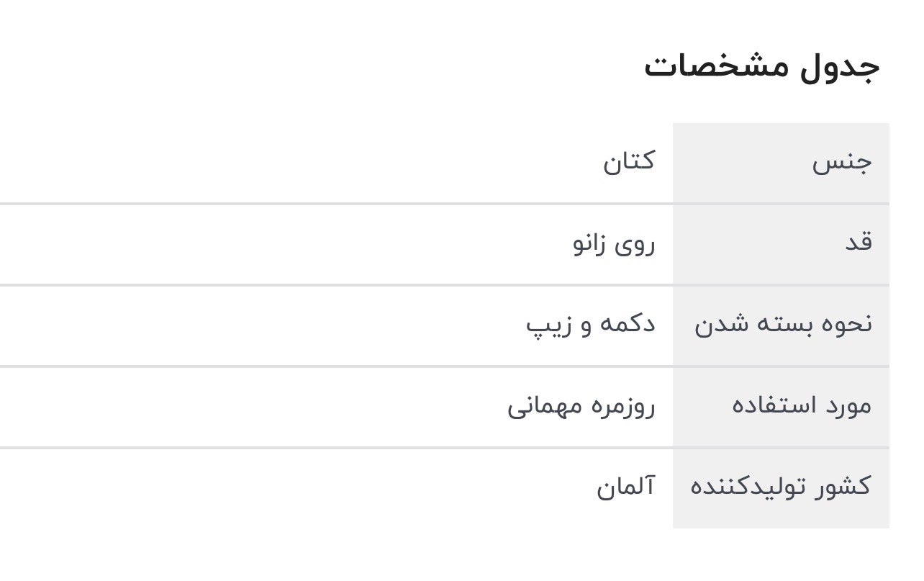Screen dimensions: 924x581
Task: Click the کتان material value
Action: pyautogui.click(x=628, y=162)
